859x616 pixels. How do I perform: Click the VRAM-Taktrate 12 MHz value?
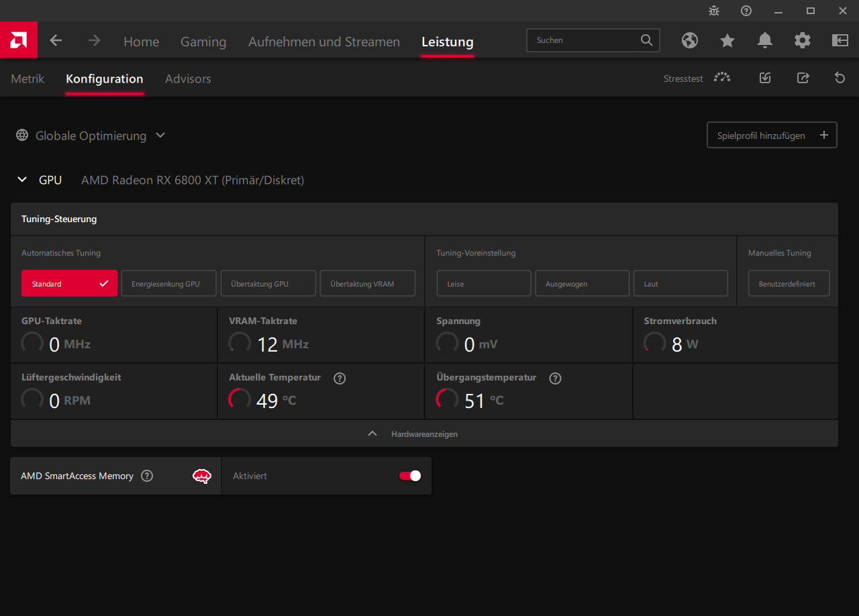[283, 344]
